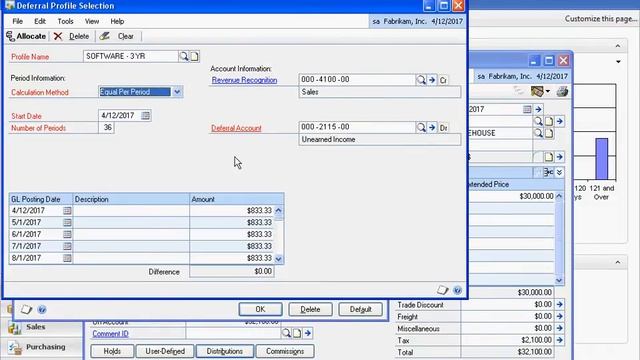
Task: Click the Trade Discount expansion arrow
Action: 560,304
